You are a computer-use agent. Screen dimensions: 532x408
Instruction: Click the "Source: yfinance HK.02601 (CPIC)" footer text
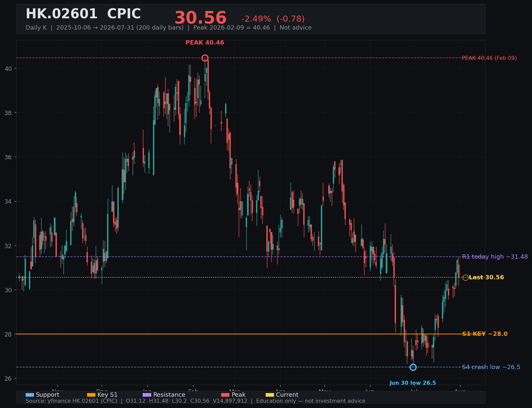[x=71, y=401]
